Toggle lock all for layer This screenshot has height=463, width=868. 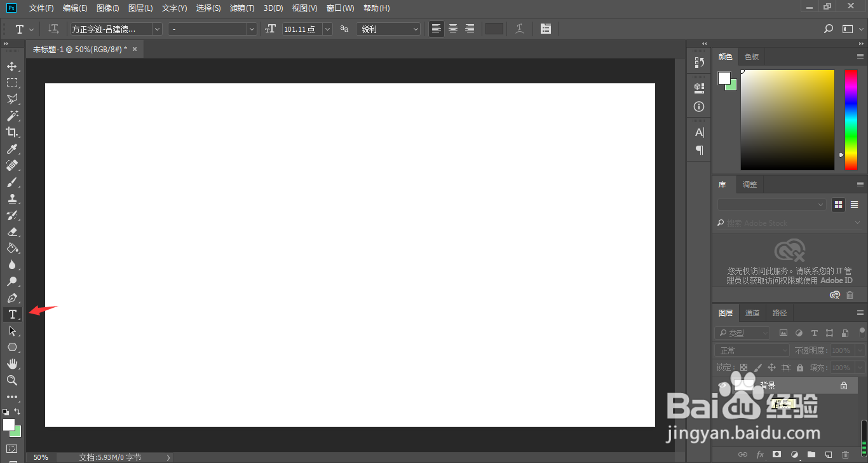tap(799, 368)
